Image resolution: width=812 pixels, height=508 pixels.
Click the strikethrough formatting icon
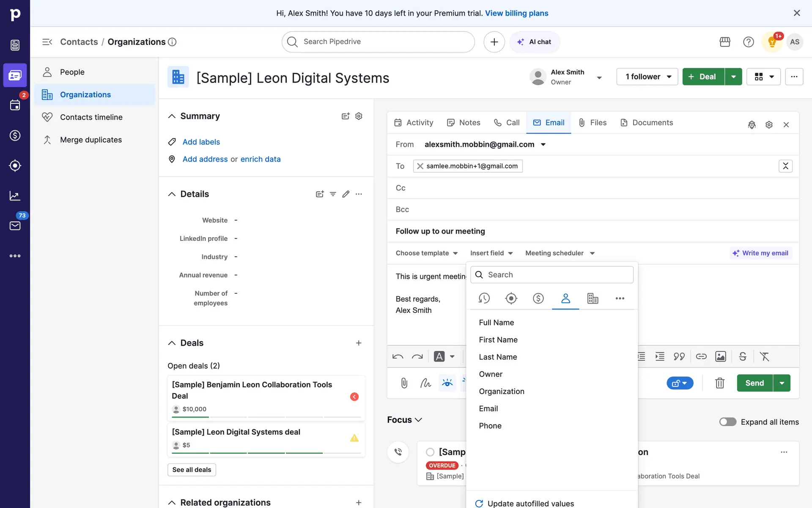743,356
